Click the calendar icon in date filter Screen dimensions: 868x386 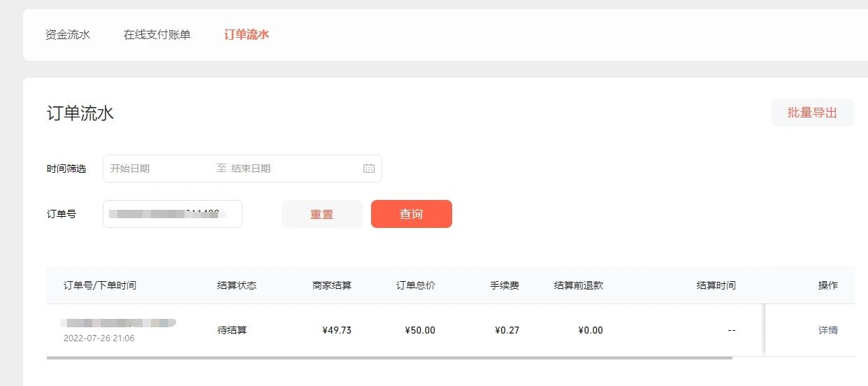[369, 169]
